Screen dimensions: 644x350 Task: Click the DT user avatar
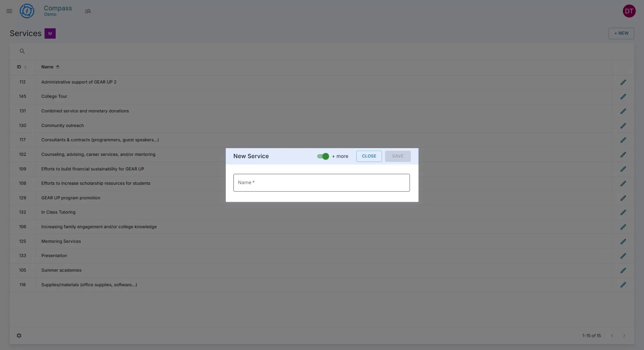[630, 11]
